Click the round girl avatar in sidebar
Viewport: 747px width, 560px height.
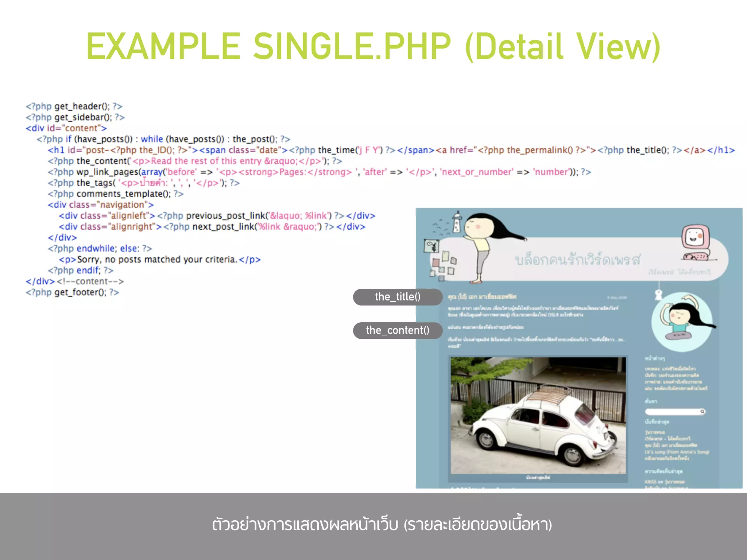pyautogui.click(x=682, y=322)
